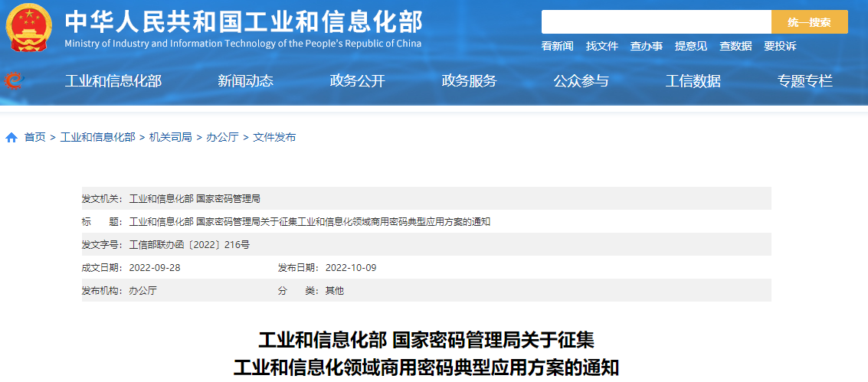Click the 发布日期 value 2022-10-09
868x382 pixels.
tap(351, 268)
